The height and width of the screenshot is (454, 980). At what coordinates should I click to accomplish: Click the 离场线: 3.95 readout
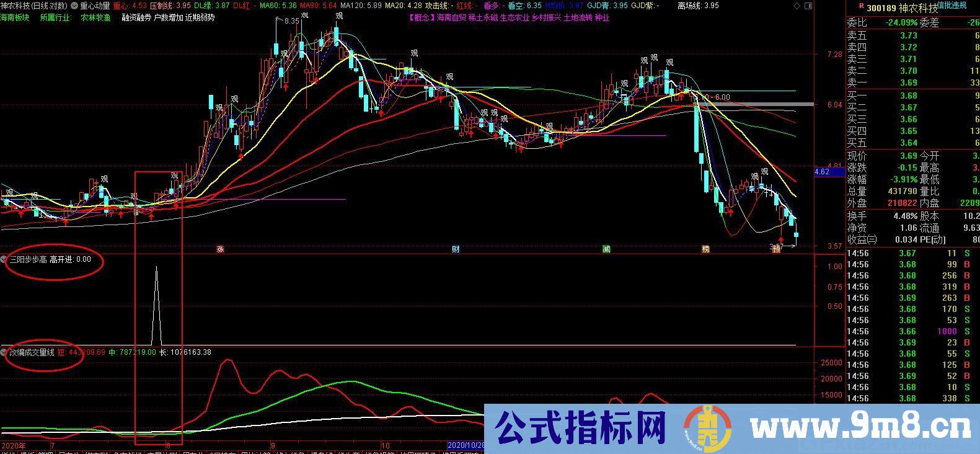coord(699,6)
